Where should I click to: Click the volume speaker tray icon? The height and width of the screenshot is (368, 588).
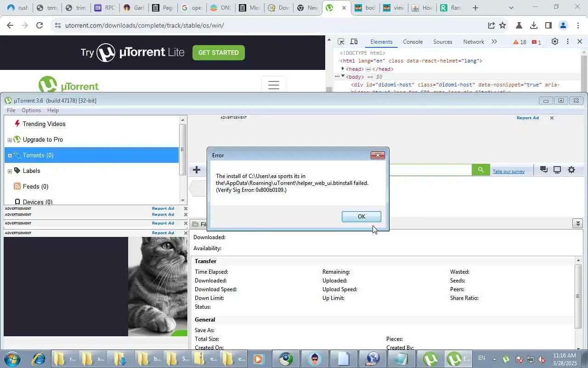pos(542,359)
